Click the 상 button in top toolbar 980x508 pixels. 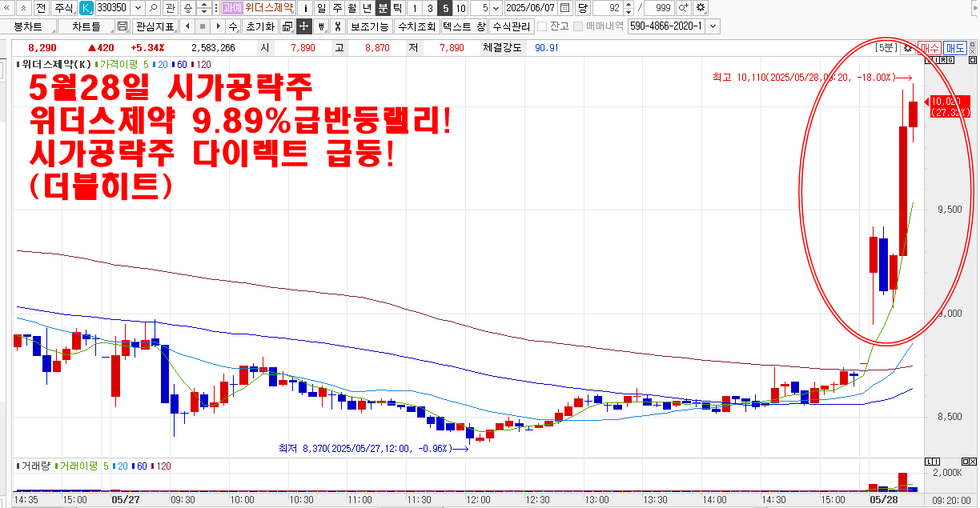[x=187, y=8]
